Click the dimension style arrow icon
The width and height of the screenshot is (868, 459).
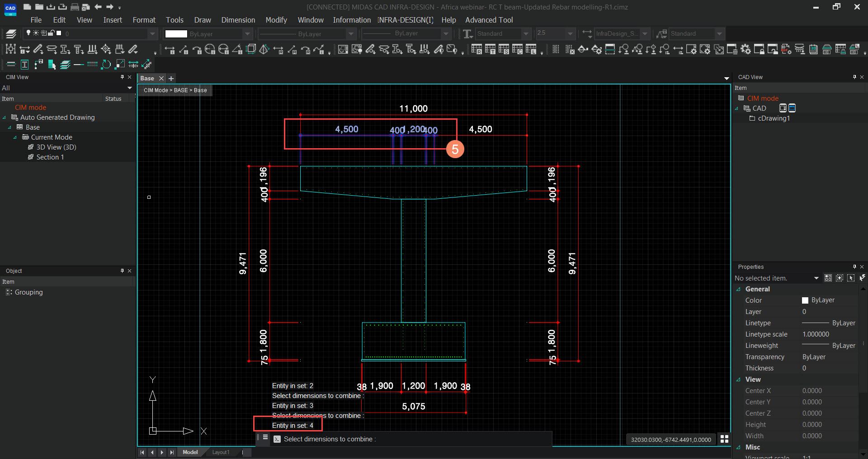587,33
